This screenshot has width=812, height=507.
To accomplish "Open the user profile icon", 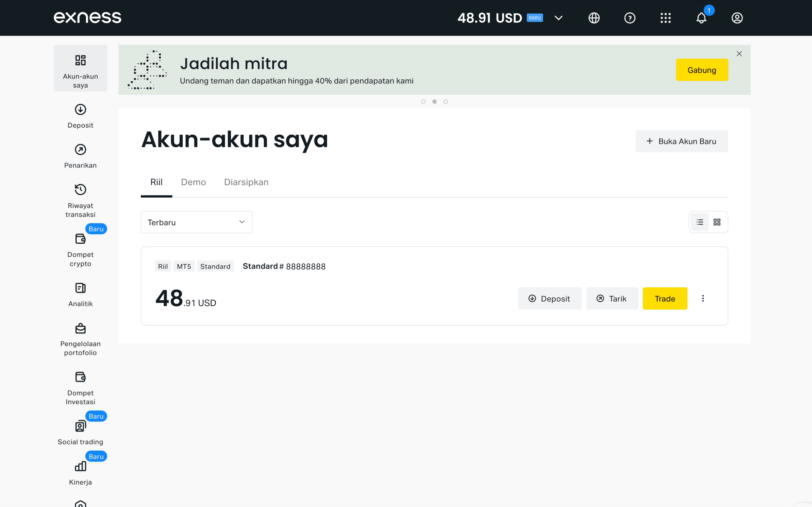I will pyautogui.click(x=737, y=18).
